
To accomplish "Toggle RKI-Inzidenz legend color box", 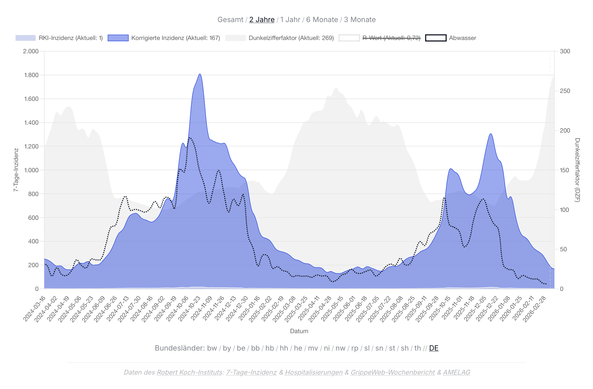I will point(25,38).
